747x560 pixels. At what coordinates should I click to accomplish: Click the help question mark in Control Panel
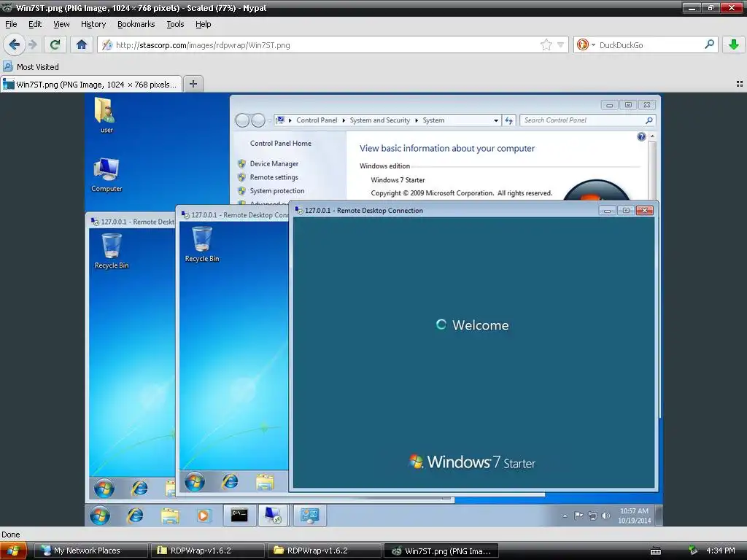641,137
